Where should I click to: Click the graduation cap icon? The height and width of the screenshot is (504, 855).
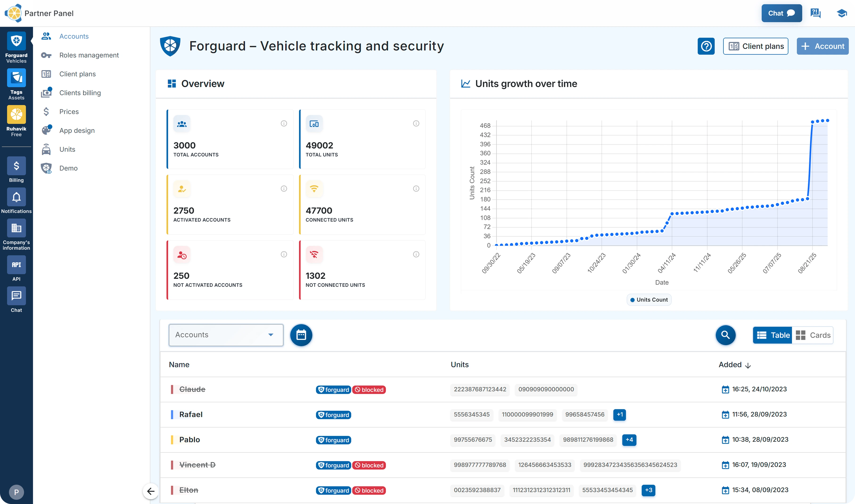click(841, 13)
